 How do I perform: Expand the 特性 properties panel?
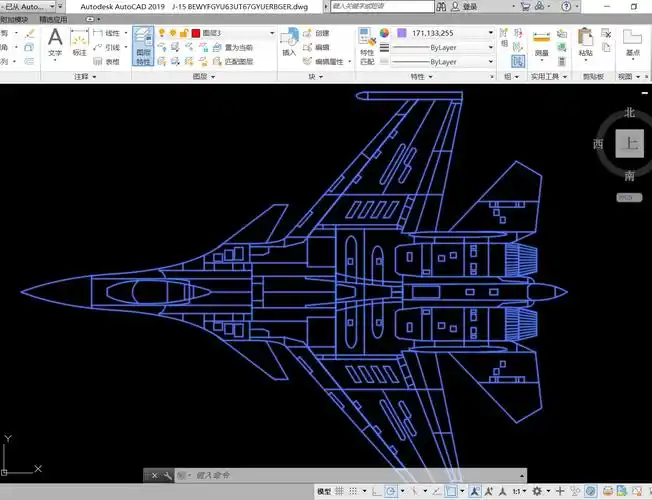pyautogui.click(x=421, y=77)
